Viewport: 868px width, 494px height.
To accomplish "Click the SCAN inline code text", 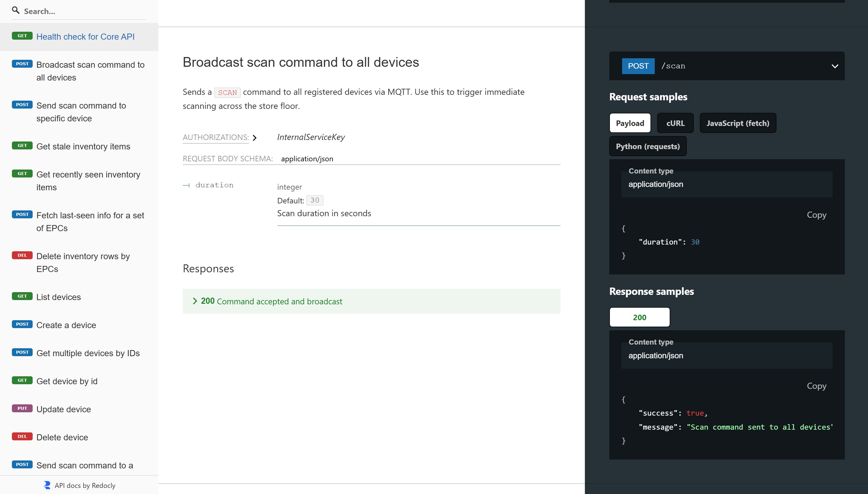I will (x=227, y=92).
